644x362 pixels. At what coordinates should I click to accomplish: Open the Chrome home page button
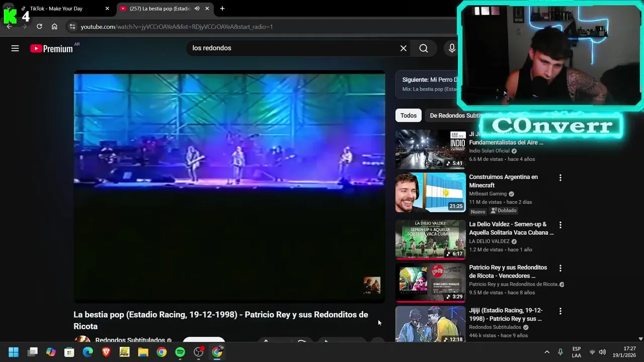point(54,27)
